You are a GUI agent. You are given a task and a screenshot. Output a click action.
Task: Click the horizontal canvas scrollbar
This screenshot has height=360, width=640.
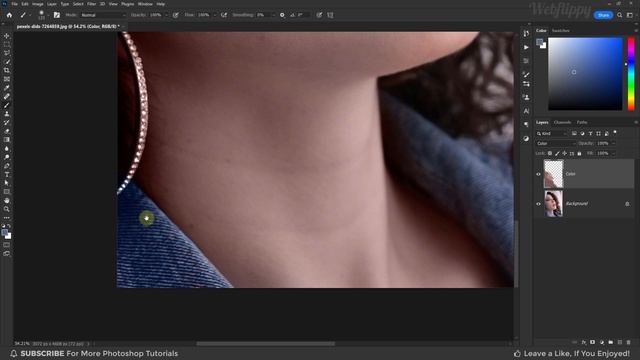265,344
